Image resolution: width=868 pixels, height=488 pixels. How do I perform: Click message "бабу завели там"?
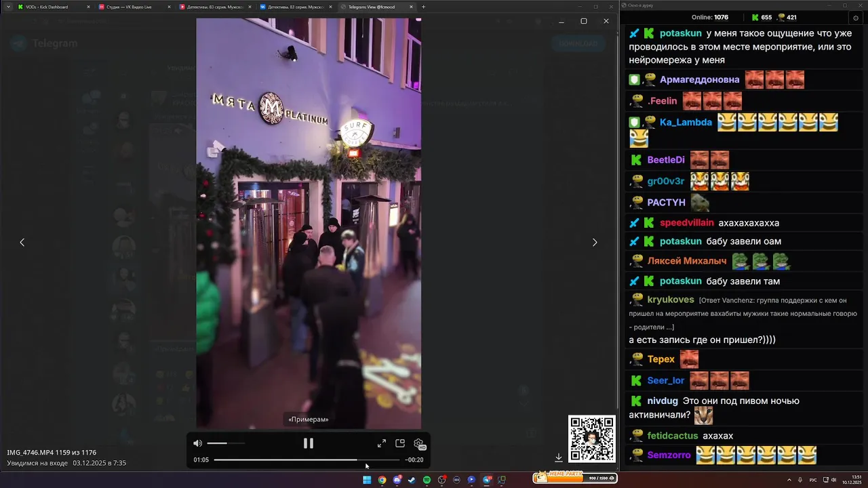pos(743,281)
